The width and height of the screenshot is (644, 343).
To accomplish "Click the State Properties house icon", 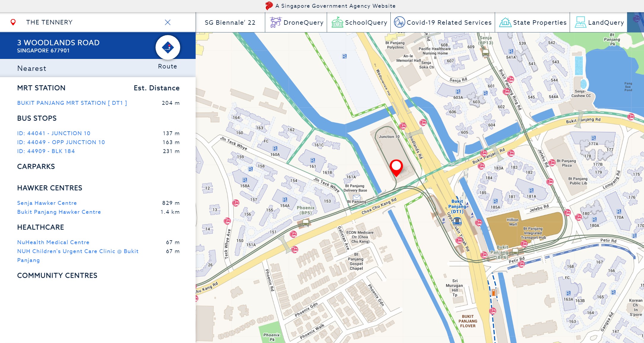I will click(505, 22).
